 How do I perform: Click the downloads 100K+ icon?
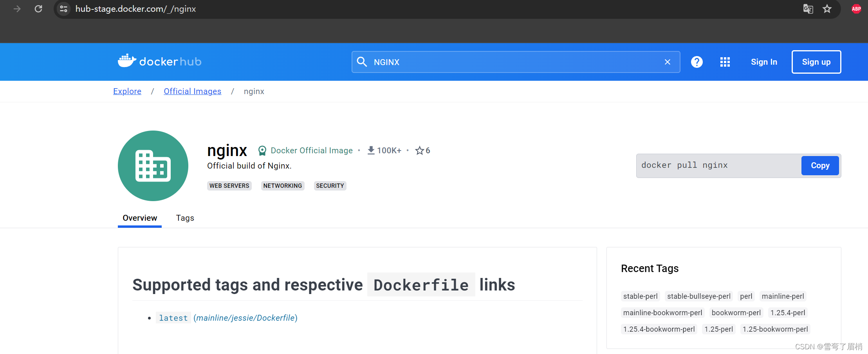(371, 151)
